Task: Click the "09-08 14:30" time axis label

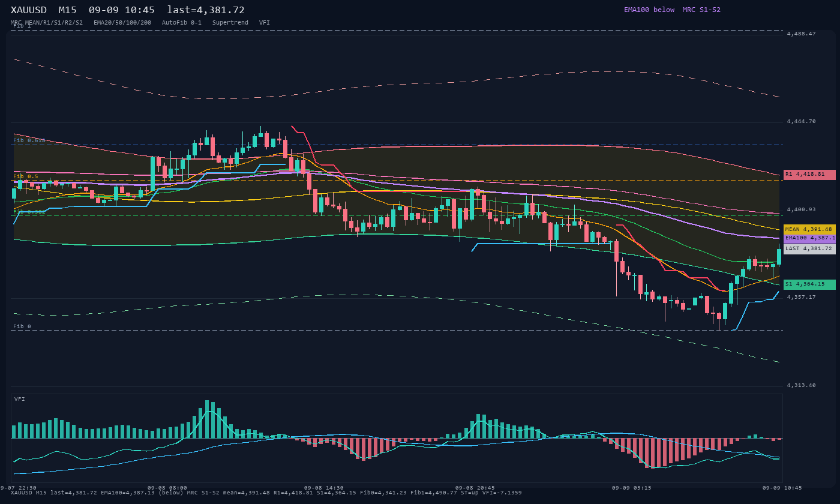Action: click(324, 488)
